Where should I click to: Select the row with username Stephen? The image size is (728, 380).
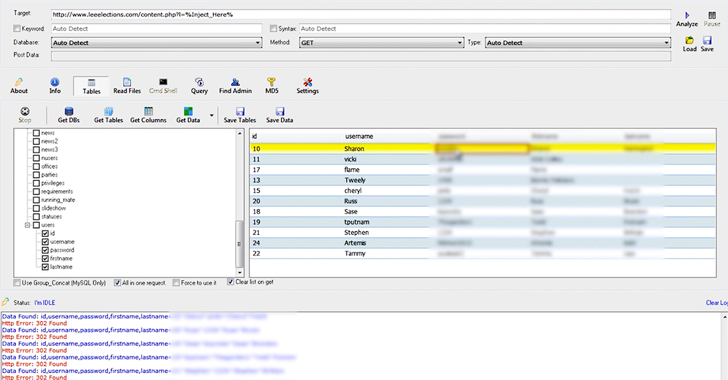tap(483, 232)
